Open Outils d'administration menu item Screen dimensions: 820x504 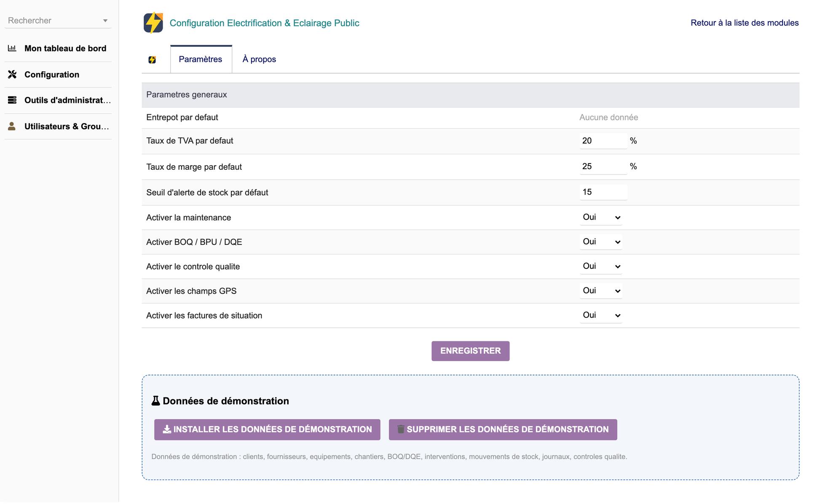(x=67, y=100)
